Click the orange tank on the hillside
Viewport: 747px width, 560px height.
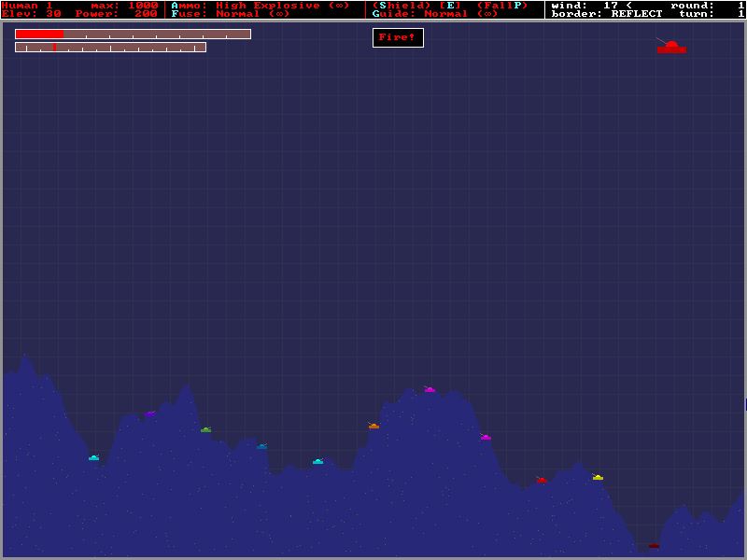pyautogui.click(x=373, y=426)
